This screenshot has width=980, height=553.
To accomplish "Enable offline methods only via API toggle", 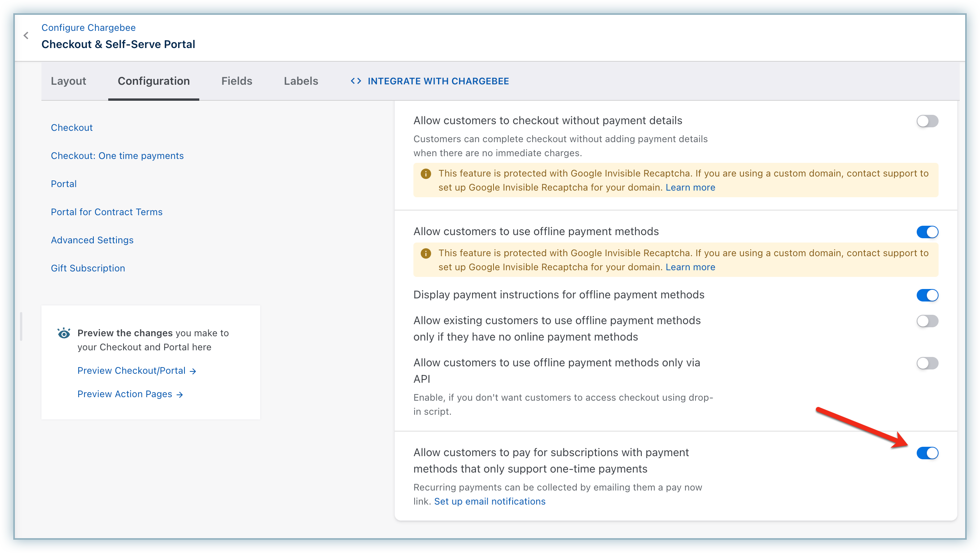I will point(927,363).
